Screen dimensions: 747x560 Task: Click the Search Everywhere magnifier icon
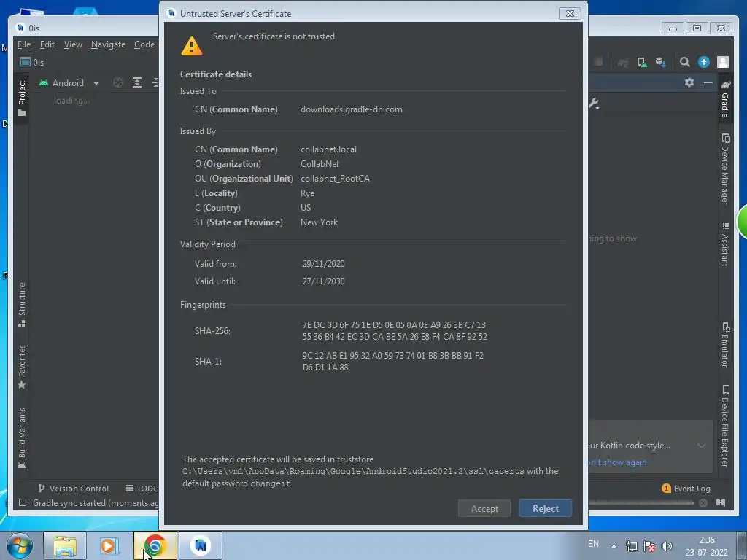pos(684,62)
